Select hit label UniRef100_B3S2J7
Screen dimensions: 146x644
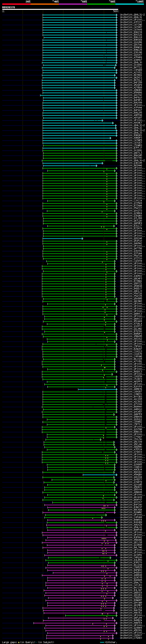(x=131, y=226)
